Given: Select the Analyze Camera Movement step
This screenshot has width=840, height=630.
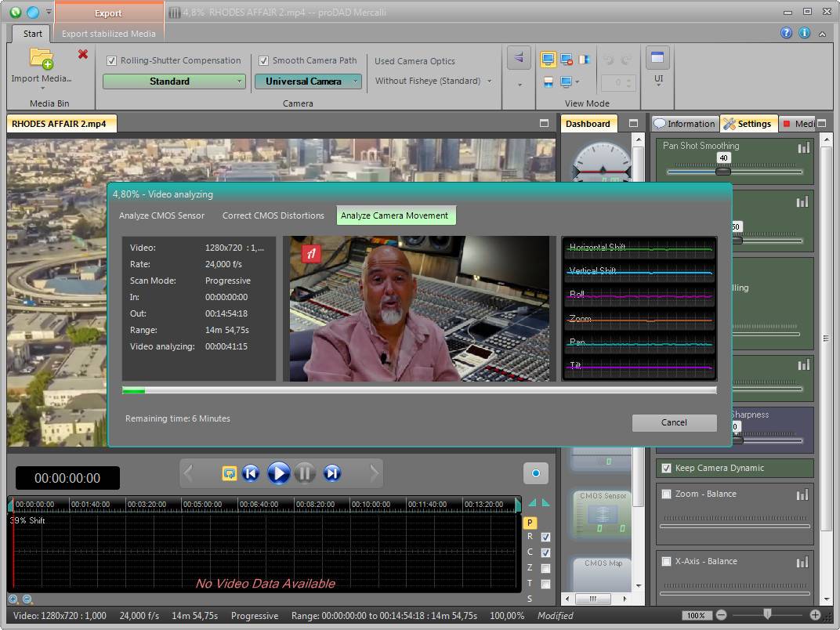Looking at the screenshot, I should pos(396,215).
